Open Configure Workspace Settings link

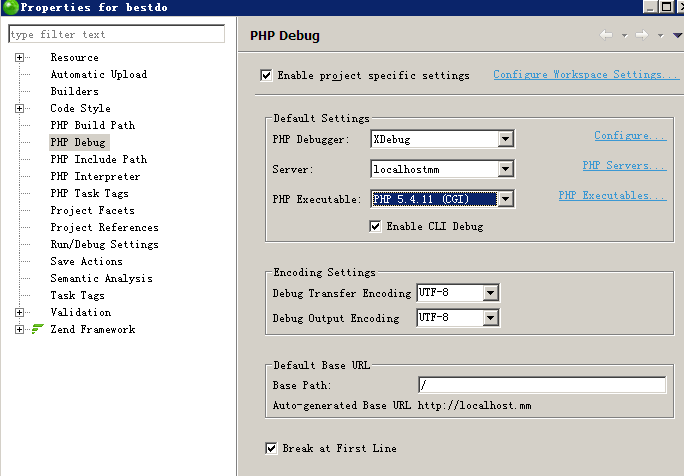coord(586,75)
